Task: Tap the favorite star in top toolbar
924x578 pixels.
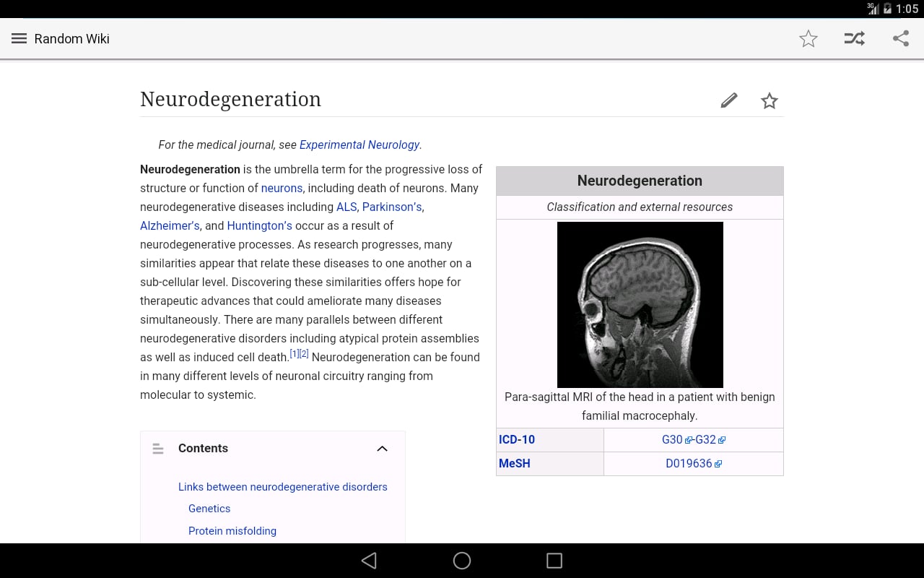Action: click(808, 39)
